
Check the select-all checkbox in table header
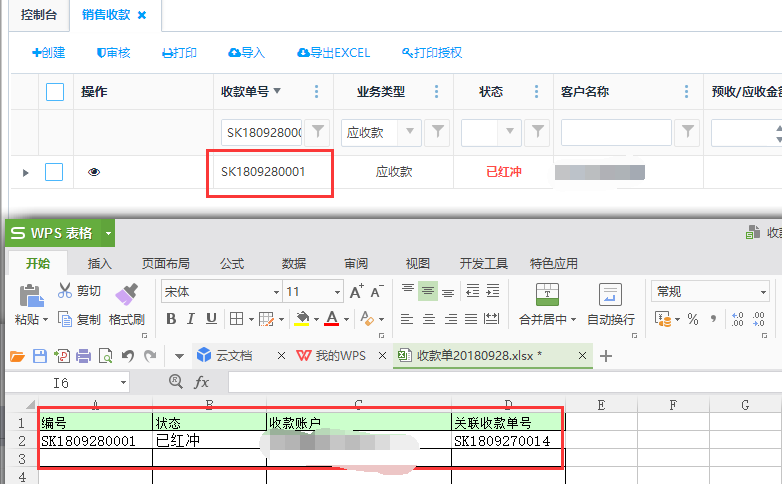point(55,92)
